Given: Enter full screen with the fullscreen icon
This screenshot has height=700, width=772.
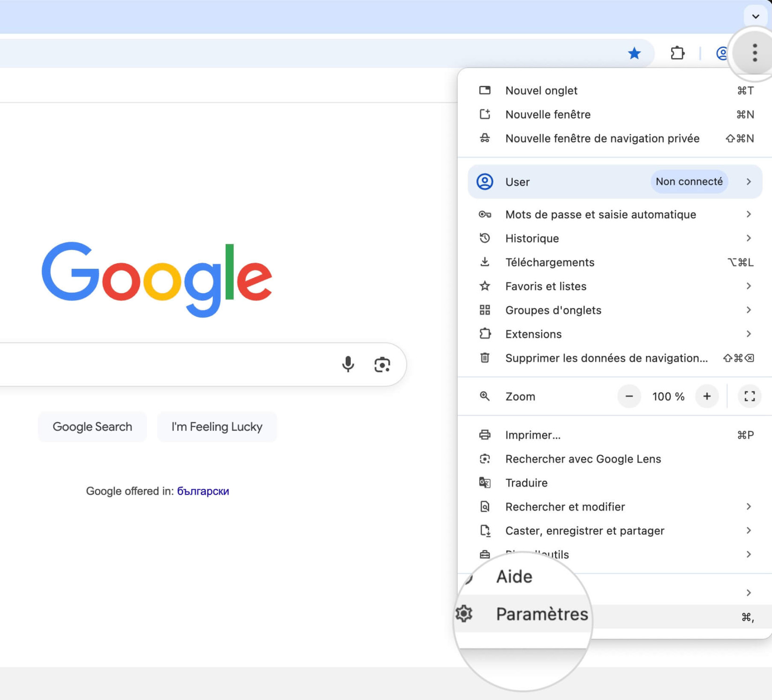Looking at the screenshot, I should [749, 396].
